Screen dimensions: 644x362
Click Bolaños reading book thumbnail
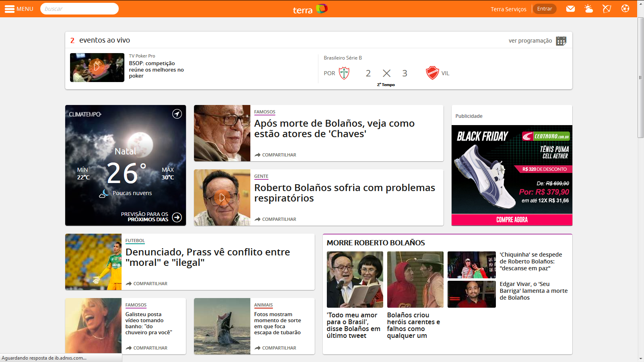click(x=355, y=280)
